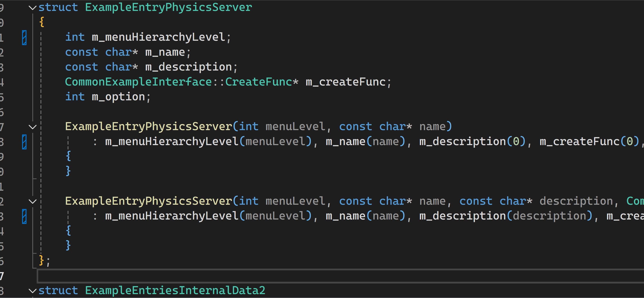Click ExampleEntryPhysicsServer struct name in header
This screenshot has height=298, width=644.
tap(168, 7)
